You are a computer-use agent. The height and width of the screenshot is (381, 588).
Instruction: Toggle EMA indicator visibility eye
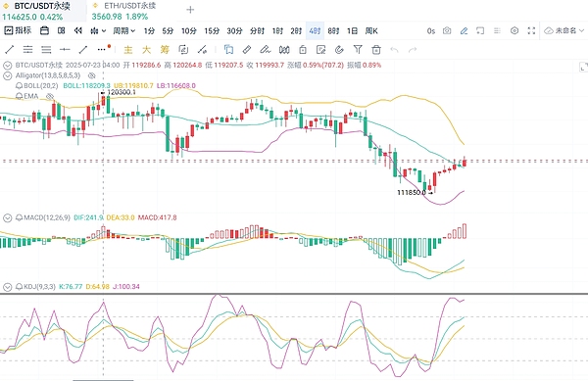pyautogui.click(x=50, y=96)
